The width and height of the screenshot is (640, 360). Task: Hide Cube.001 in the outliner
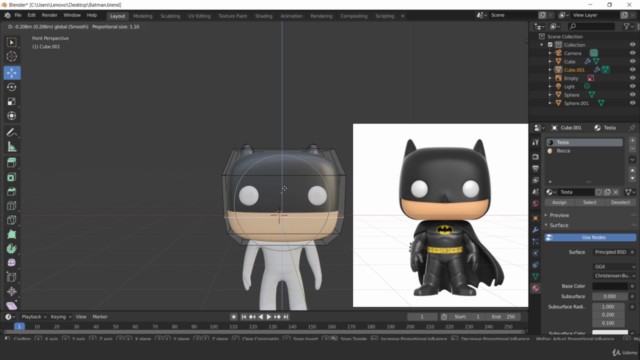[x=632, y=70]
